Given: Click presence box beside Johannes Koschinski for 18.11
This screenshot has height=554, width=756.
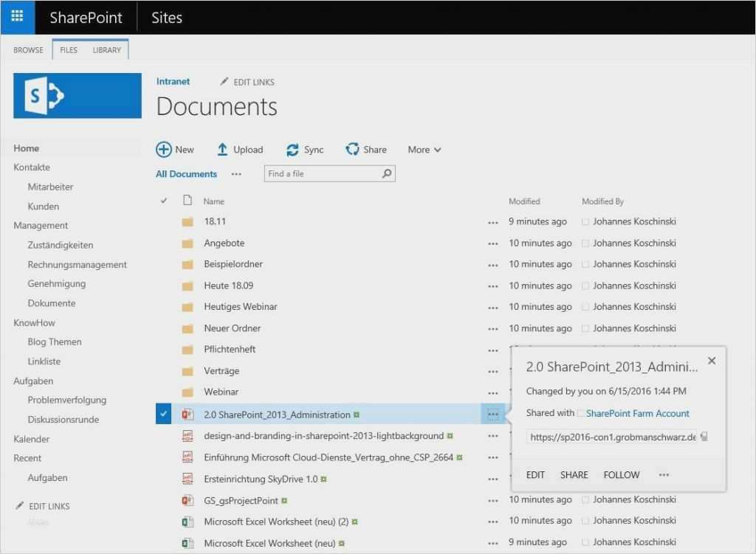Looking at the screenshot, I should pos(585,221).
